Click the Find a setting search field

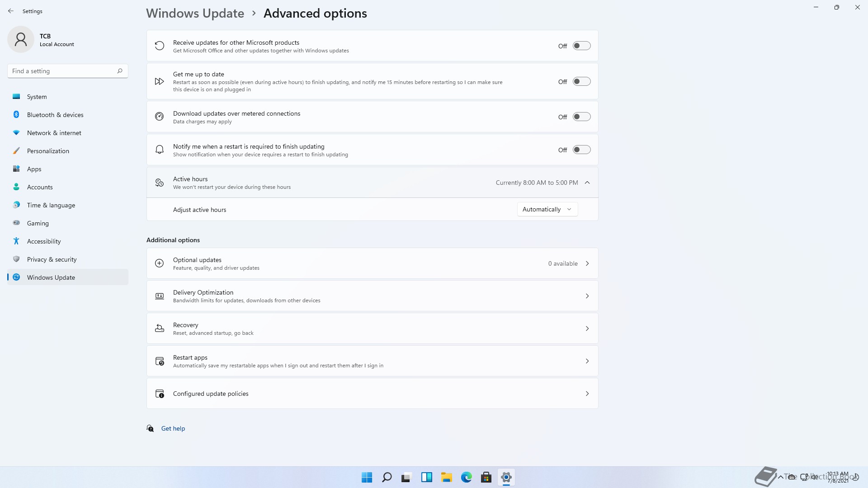tap(68, 71)
